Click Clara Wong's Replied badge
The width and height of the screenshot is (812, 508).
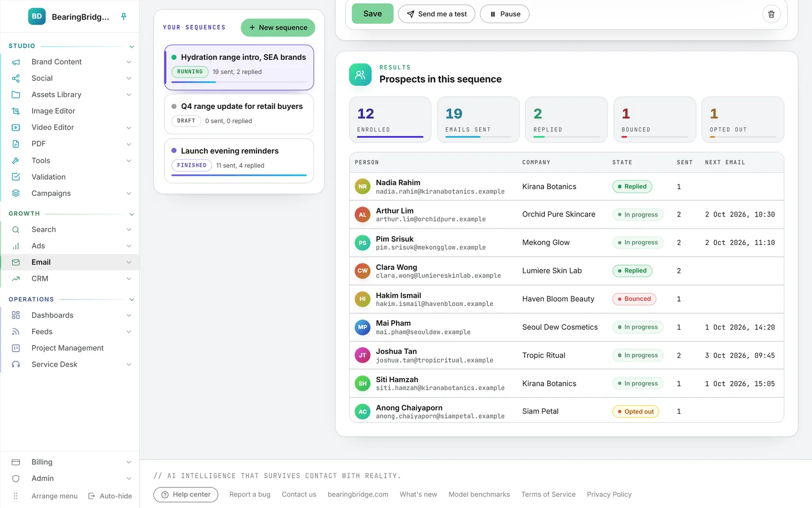tap(632, 271)
